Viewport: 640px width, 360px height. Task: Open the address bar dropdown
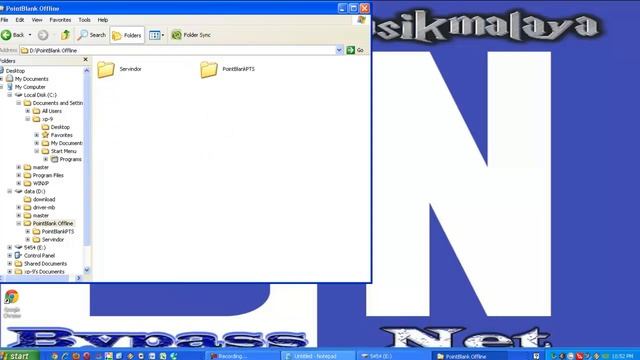339,50
